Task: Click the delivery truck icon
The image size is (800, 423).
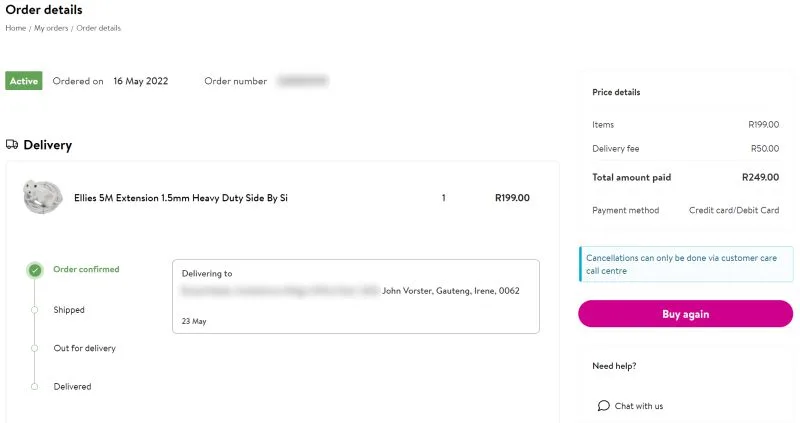Action: click(12, 144)
